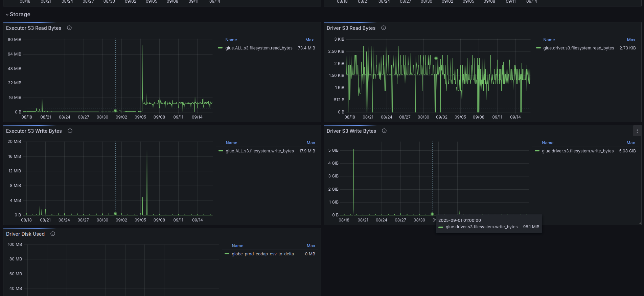Sort Driver S3 Read Bytes legend by Name

[549, 40]
